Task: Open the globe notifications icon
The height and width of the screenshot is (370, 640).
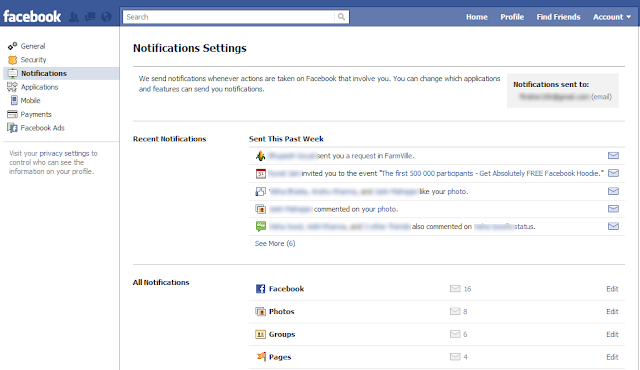Action: coord(106,17)
